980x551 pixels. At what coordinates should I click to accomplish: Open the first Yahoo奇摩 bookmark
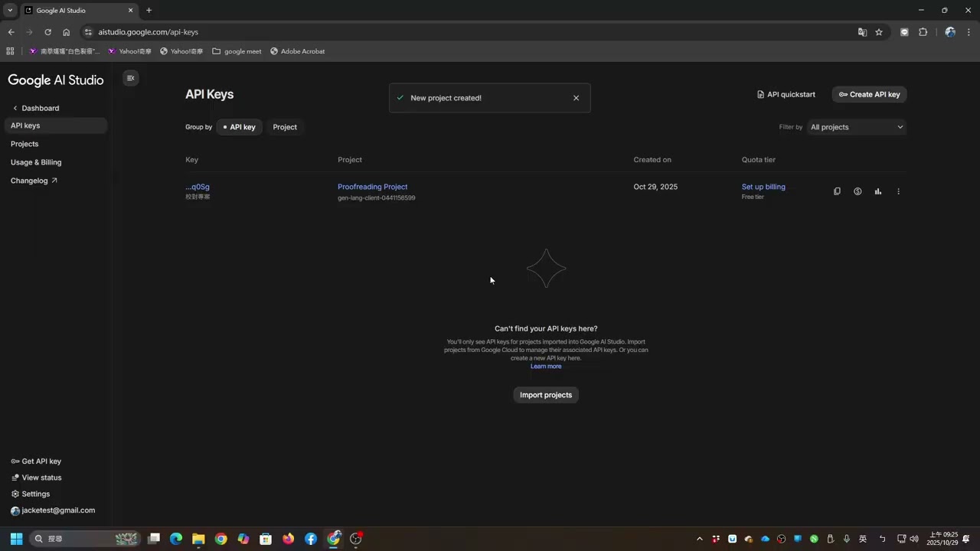pyautogui.click(x=129, y=51)
